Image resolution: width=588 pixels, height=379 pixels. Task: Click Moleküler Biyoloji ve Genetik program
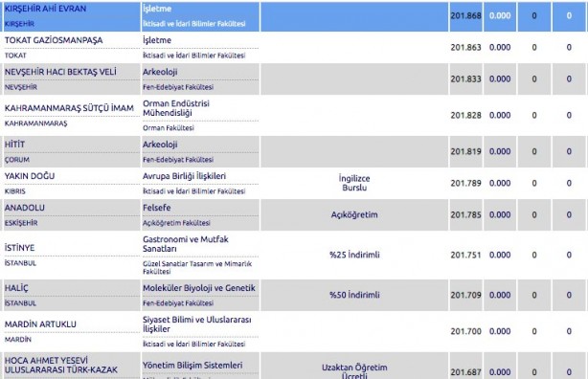(199, 288)
